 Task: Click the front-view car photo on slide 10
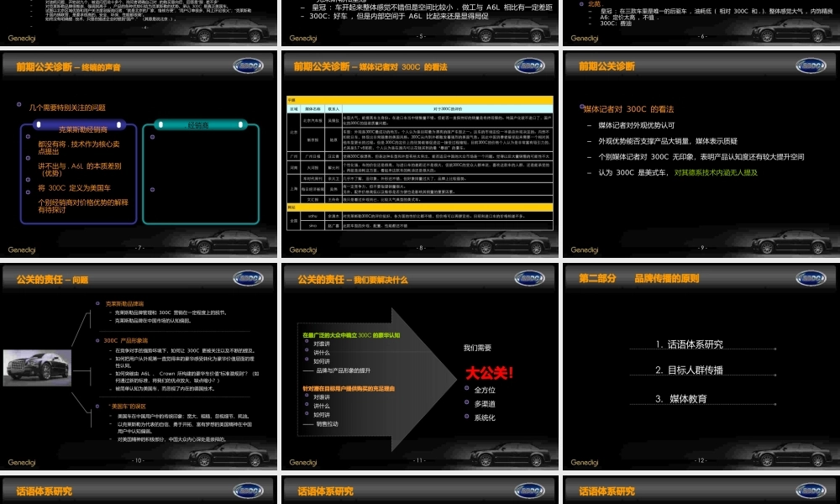point(38,368)
